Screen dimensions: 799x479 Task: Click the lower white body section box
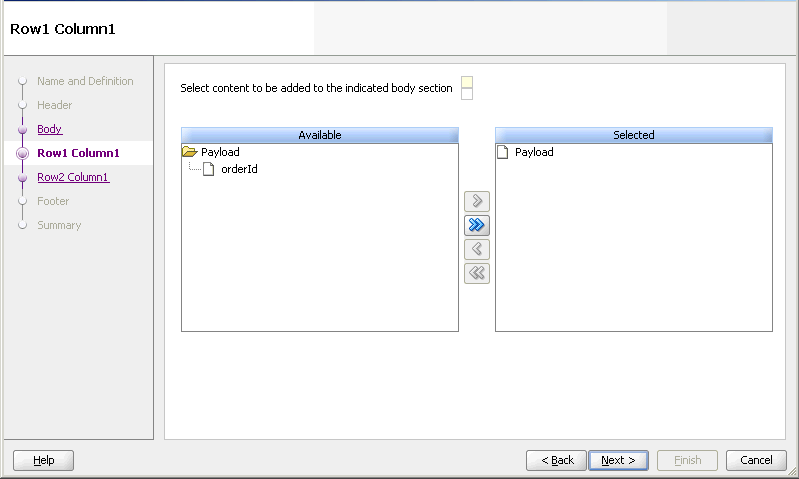[467, 94]
